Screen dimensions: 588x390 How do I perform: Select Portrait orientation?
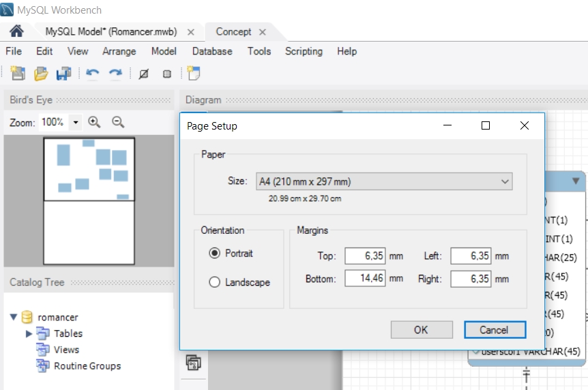[x=214, y=253]
